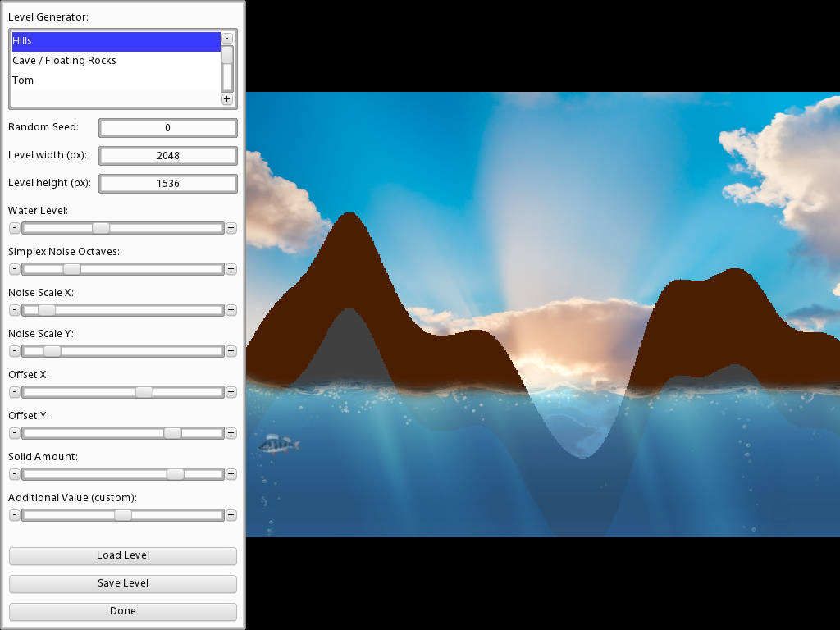Click minus button for Water Level slider
840x630 pixels.
coord(14,228)
